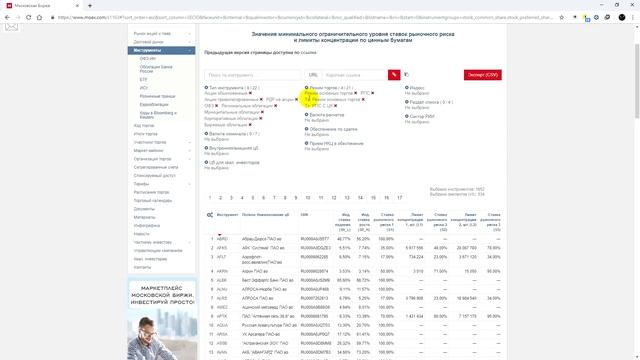Go to results page 10
This screenshot has width=640, height=360.
[308, 198]
